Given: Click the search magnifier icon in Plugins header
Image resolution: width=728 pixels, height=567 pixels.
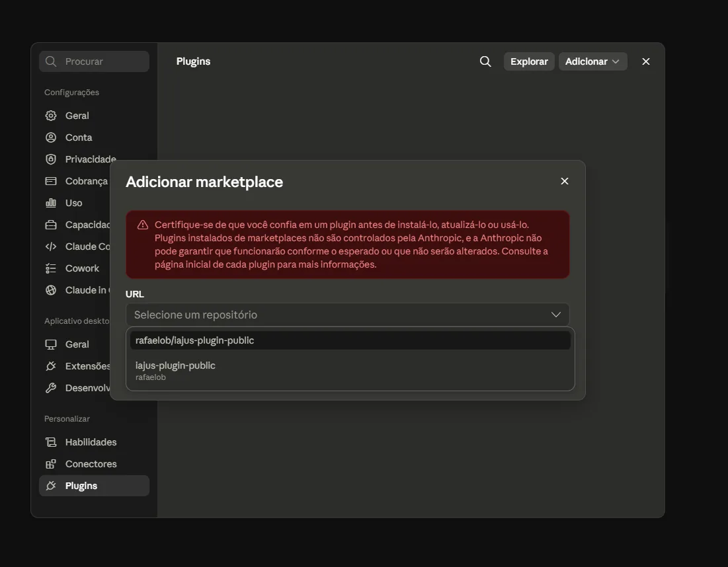Looking at the screenshot, I should click(485, 61).
